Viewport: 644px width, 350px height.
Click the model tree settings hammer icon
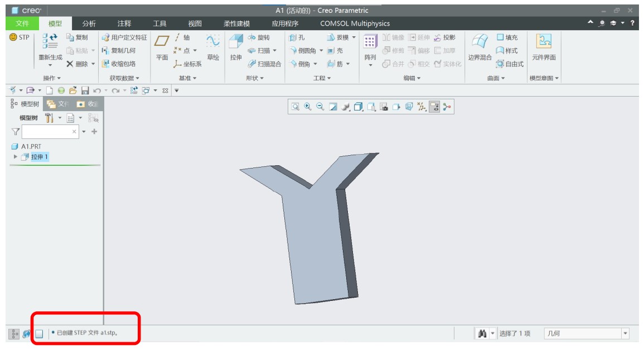click(49, 118)
